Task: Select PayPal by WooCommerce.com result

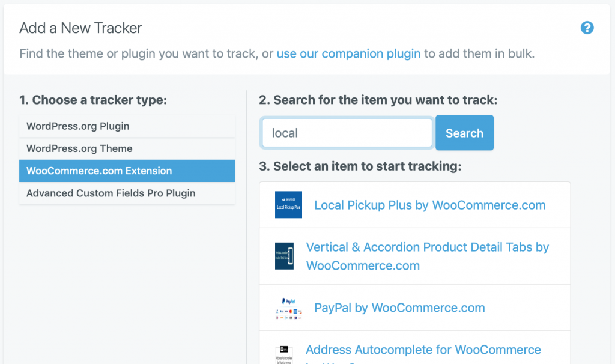Action: (x=399, y=308)
